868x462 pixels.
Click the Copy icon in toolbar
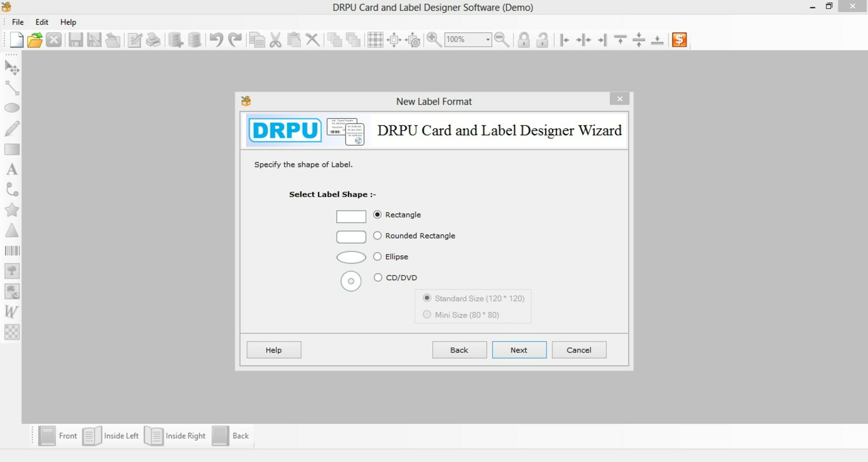(x=257, y=40)
